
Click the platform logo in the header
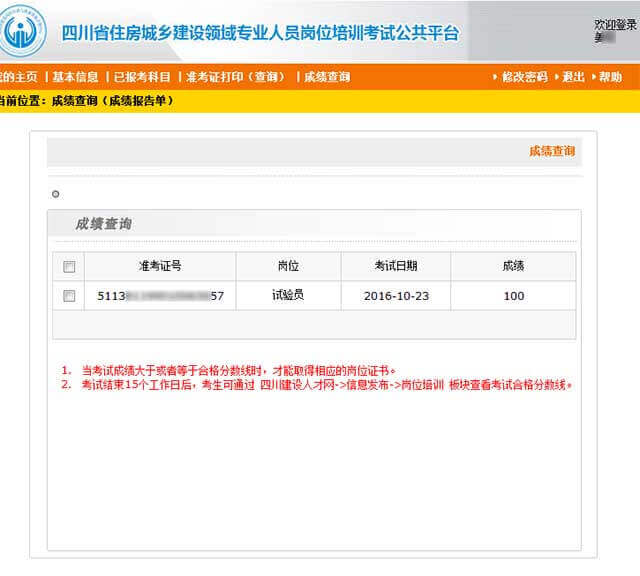tap(24, 31)
